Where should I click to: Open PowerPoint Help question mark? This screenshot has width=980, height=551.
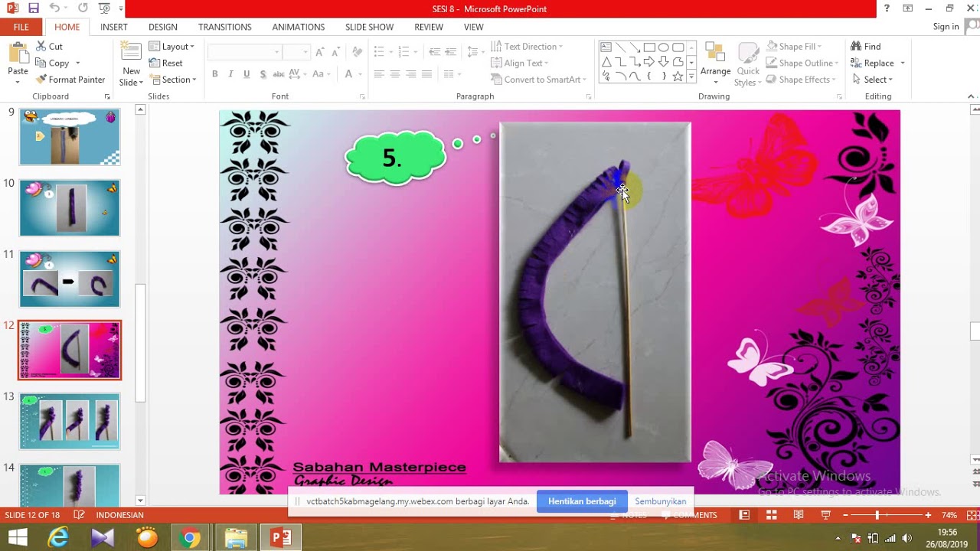click(x=887, y=8)
